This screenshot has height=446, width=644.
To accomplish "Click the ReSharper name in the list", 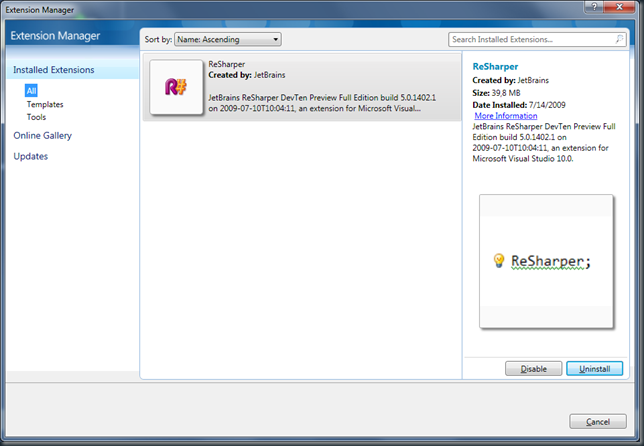I will pyautogui.click(x=227, y=64).
